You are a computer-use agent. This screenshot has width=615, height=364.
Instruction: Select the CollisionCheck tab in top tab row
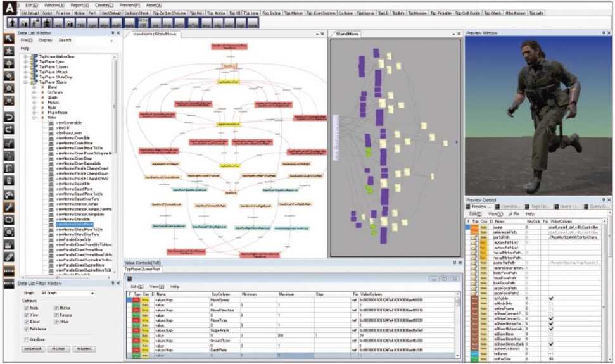coord(137,13)
